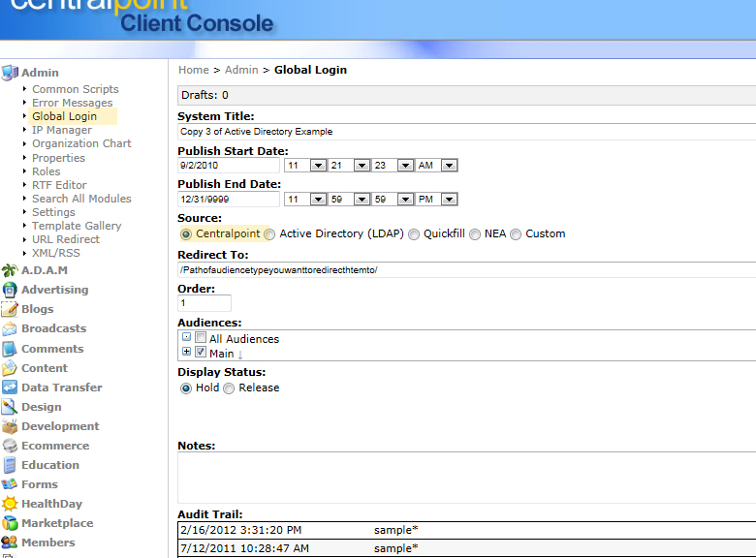Click the Data Transfer arrows icon
This screenshot has width=756, height=558.
pos(10,387)
